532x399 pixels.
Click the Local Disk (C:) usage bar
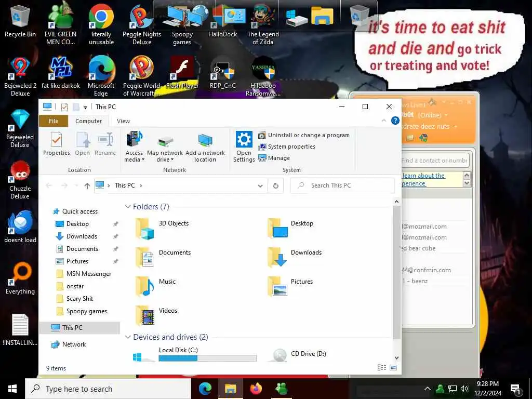click(x=208, y=358)
